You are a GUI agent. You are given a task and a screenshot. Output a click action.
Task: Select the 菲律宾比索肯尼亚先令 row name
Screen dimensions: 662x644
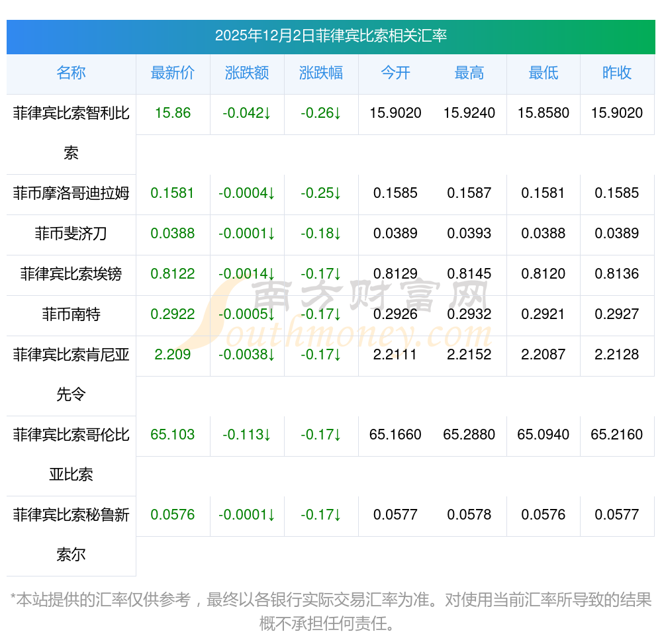(71, 374)
